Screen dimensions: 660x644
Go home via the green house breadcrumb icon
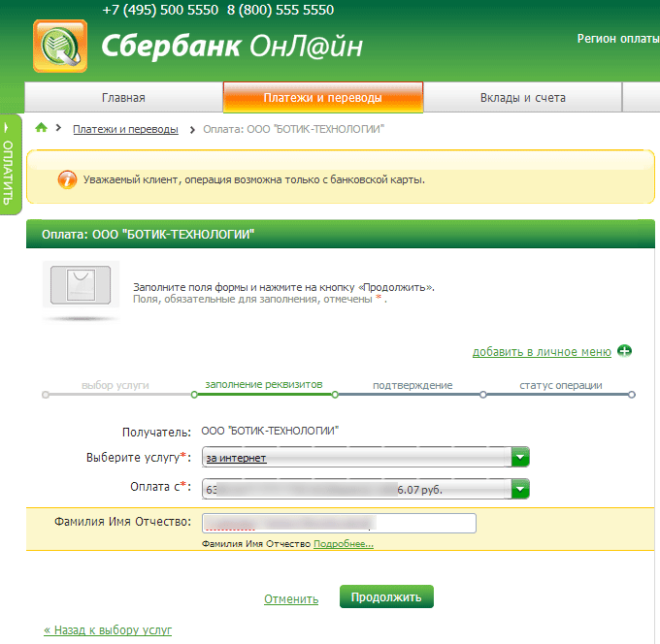pos(41,127)
